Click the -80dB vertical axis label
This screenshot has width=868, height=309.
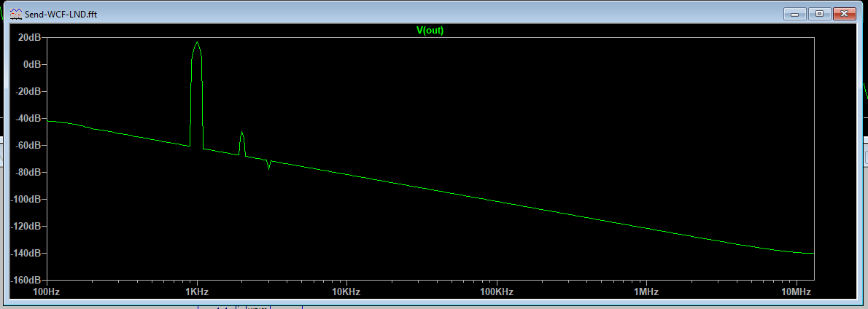point(28,173)
